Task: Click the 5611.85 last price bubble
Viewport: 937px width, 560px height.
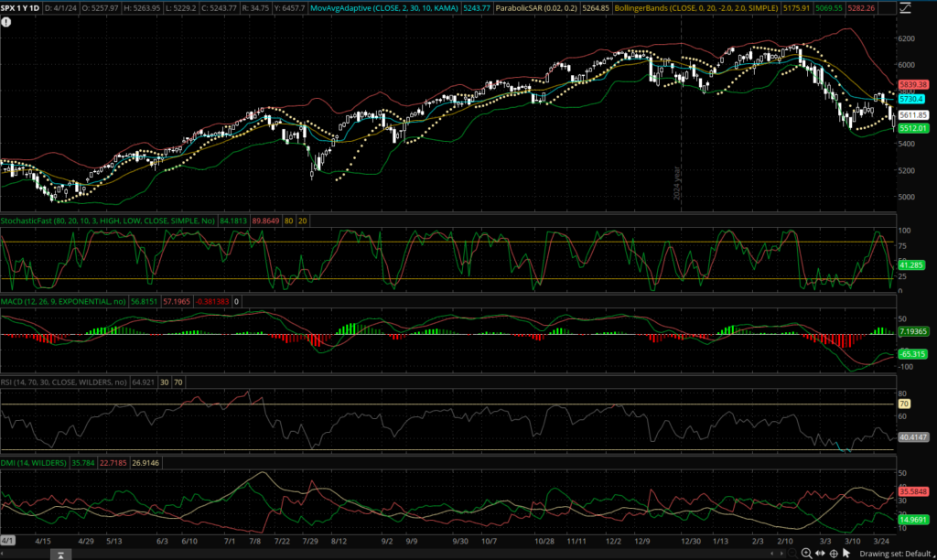Action: tap(913, 114)
